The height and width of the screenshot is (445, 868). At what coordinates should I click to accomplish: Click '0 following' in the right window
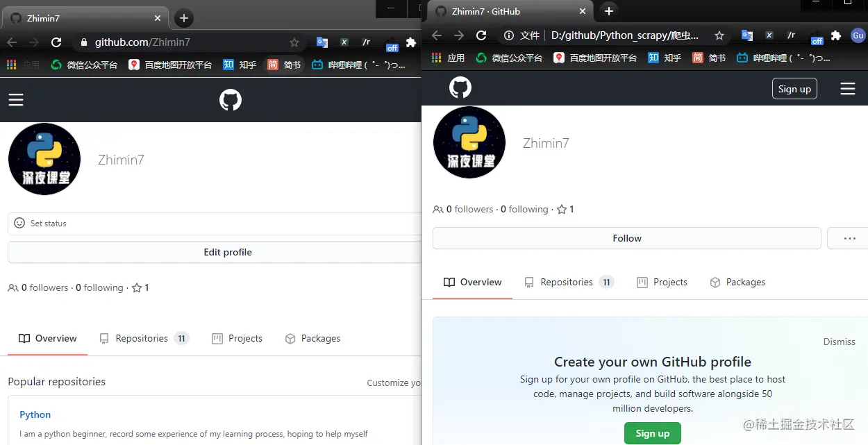524,209
